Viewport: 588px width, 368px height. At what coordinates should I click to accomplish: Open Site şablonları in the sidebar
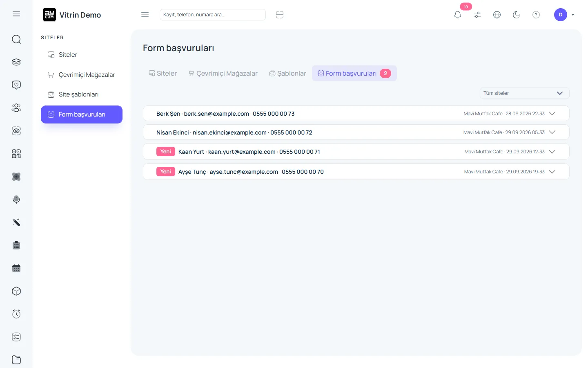(82, 94)
